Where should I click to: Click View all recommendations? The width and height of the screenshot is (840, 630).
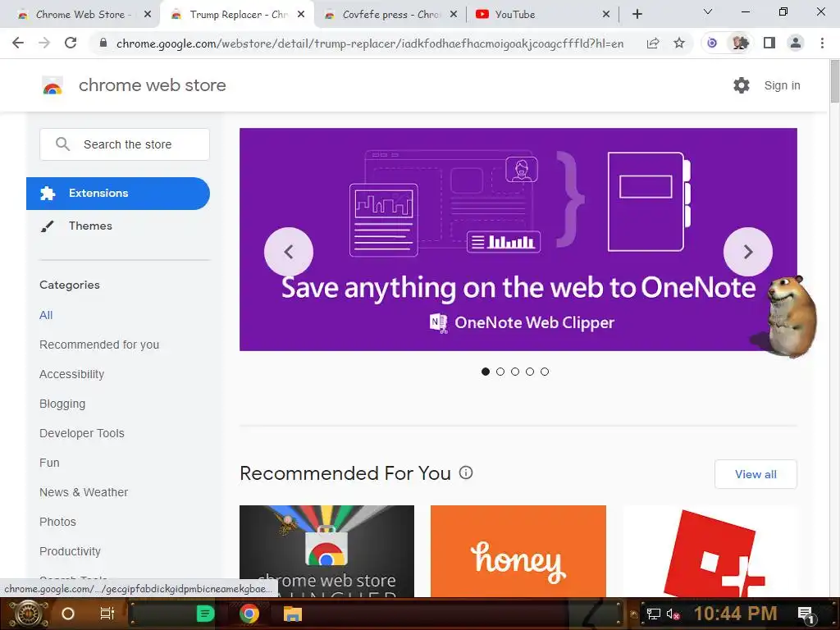(756, 474)
